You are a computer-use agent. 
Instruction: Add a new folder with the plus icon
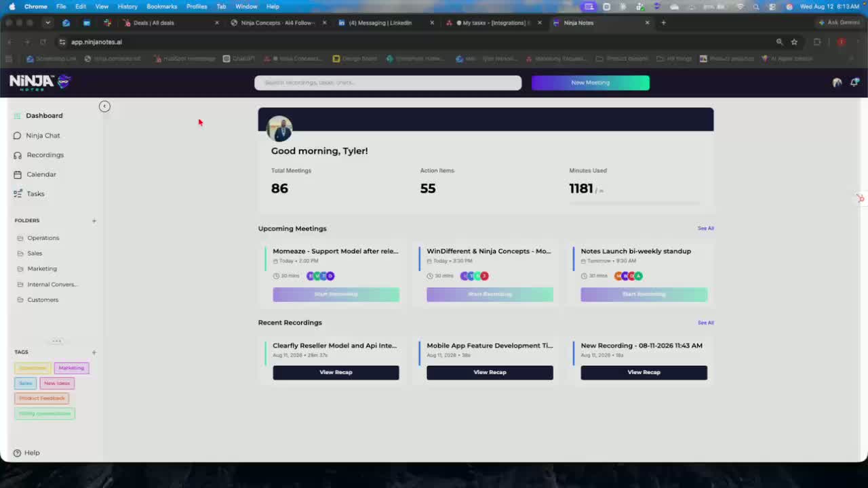94,220
